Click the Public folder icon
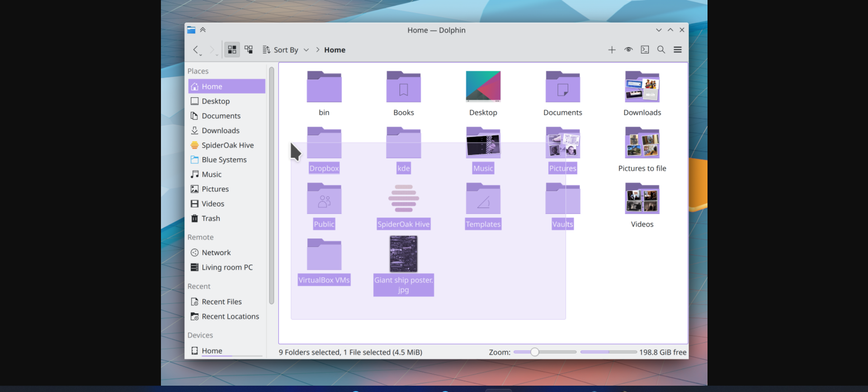Screen dimensions: 868x392 point(324,198)
